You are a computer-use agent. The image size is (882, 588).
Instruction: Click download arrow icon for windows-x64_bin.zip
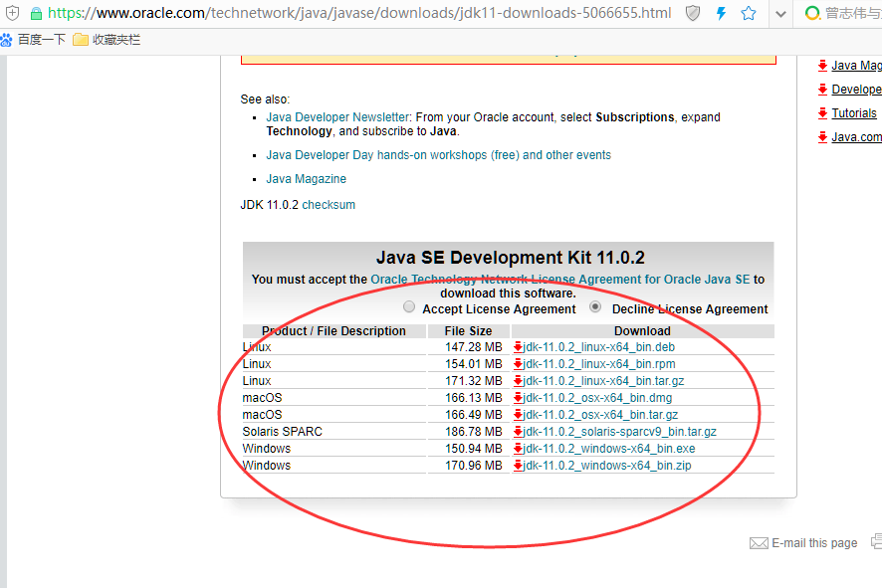[x=518, y=466]
